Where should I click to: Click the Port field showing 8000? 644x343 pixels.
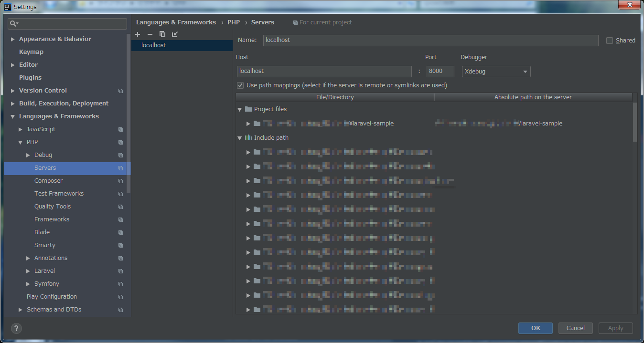click(x=440, y=72)
